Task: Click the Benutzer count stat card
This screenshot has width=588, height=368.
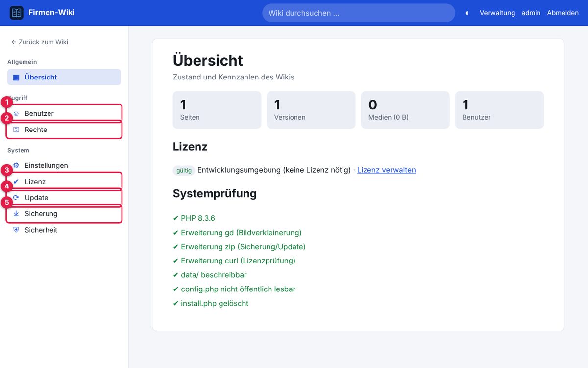Action: (x=499, y=110)
